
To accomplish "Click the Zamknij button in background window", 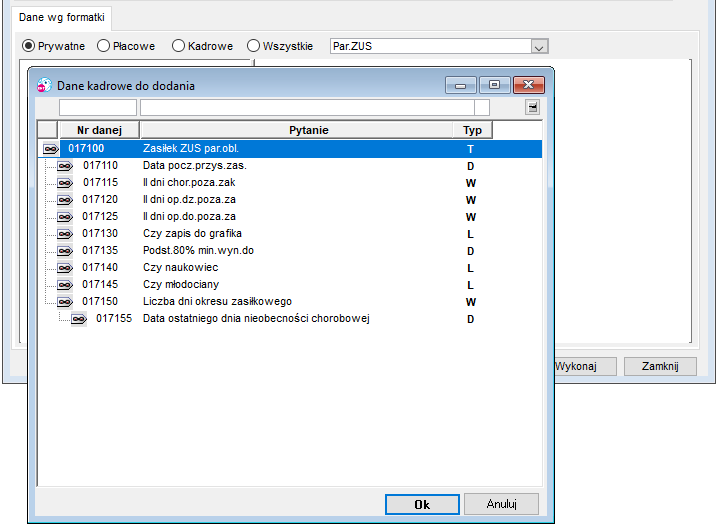I will (x=660, y=366).
